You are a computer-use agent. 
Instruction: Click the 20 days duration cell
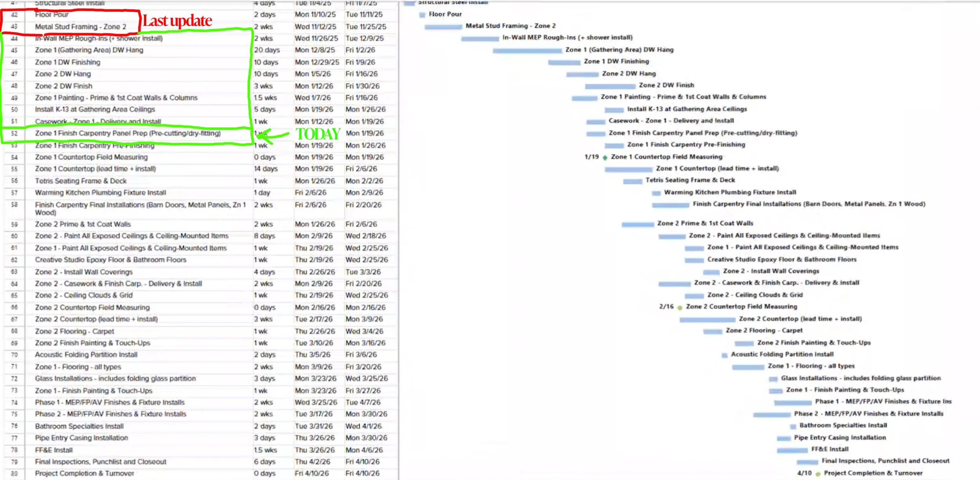click(267, 50)
